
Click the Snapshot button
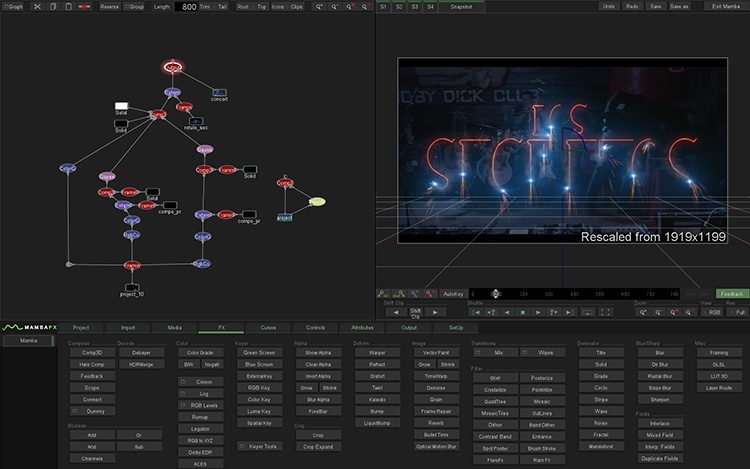pos(461,7)
